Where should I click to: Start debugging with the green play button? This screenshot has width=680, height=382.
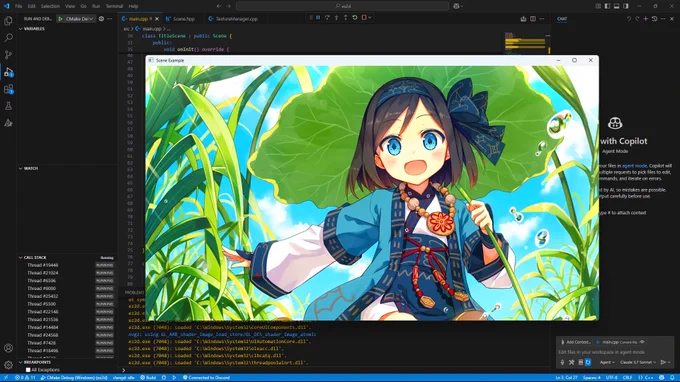[61, 19]
